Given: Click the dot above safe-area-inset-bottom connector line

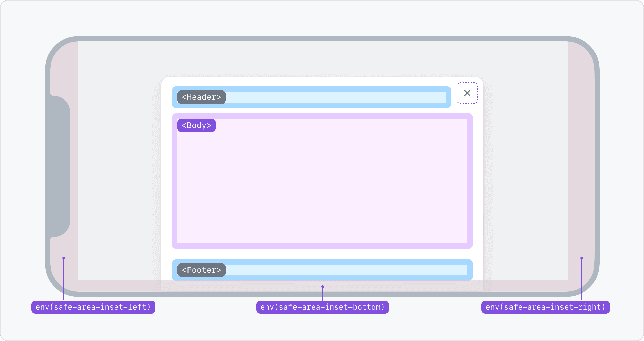Looking at the screenshot, I should 323,287.
